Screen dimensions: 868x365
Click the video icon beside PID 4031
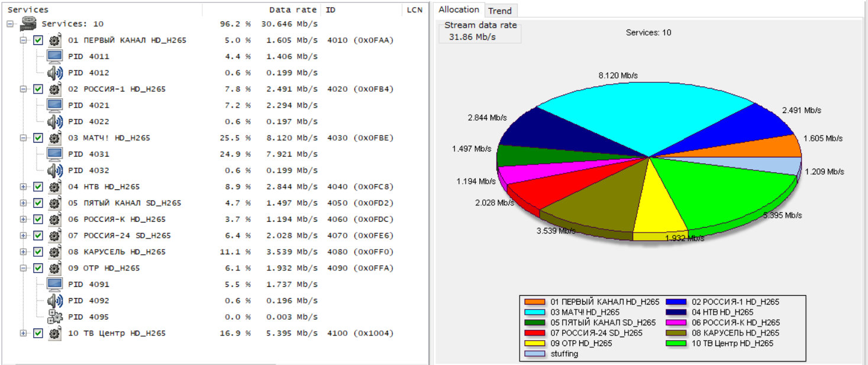(54, 154)
